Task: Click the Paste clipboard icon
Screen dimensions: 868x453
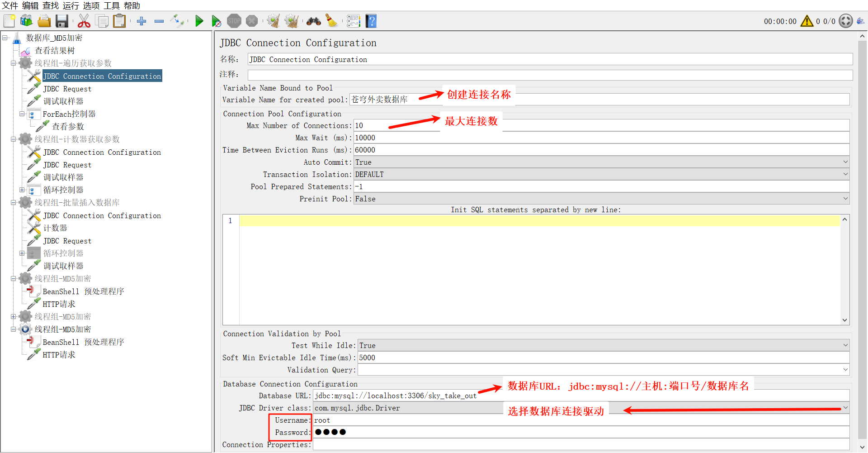Action: coord(119,21)
